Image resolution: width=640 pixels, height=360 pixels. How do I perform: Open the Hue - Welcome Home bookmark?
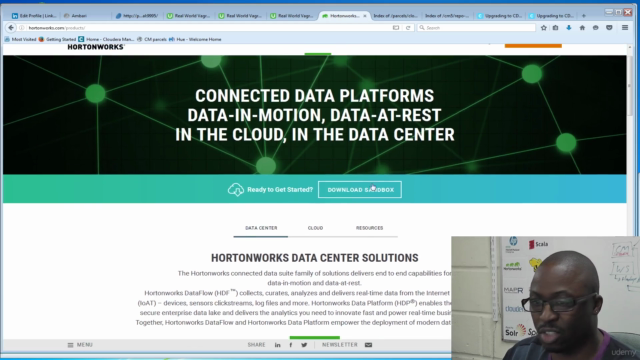coord(195,39)
